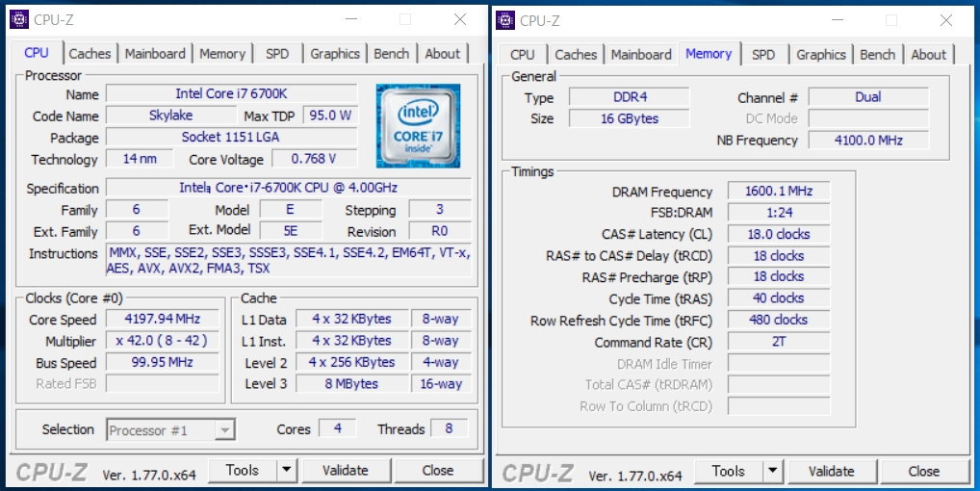Click the NB Frequency value '4100.0 MHz'

point(868,140)
